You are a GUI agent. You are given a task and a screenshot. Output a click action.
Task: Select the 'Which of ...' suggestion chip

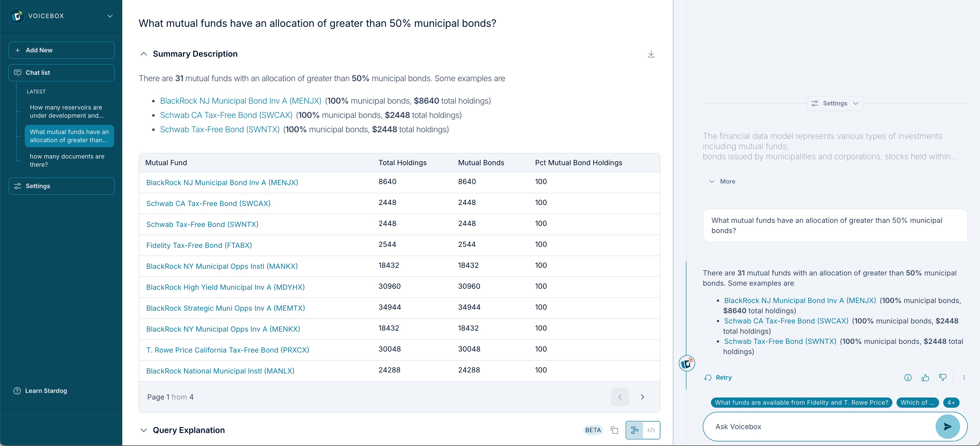(x=917, y=403)
